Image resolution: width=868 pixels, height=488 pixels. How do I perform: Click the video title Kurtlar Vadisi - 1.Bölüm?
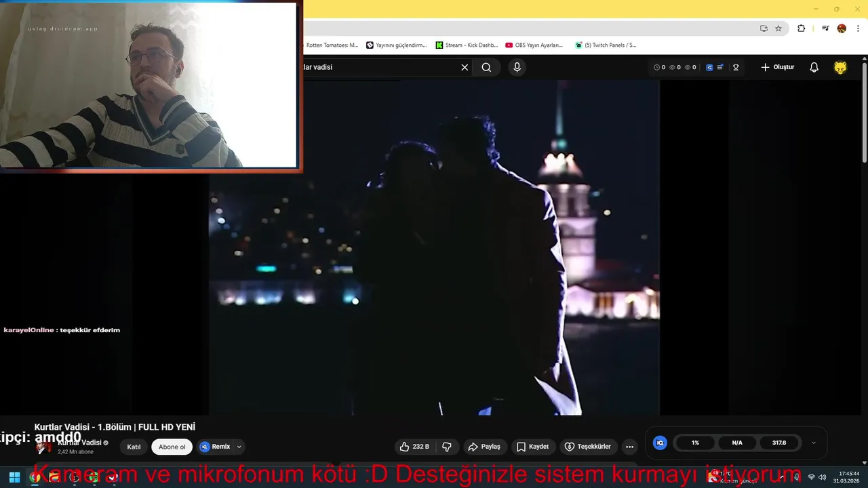(115, 427)
